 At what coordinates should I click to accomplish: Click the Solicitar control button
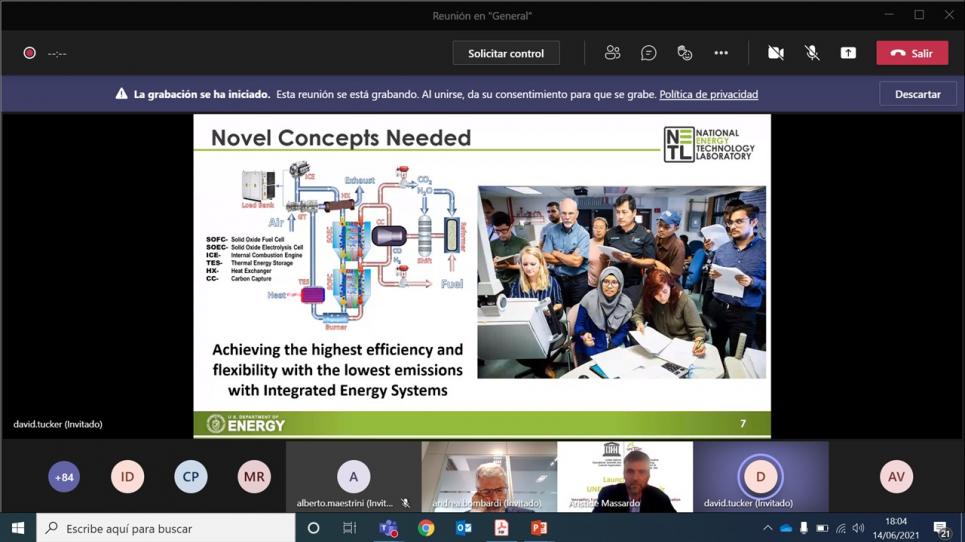(506, 53)
